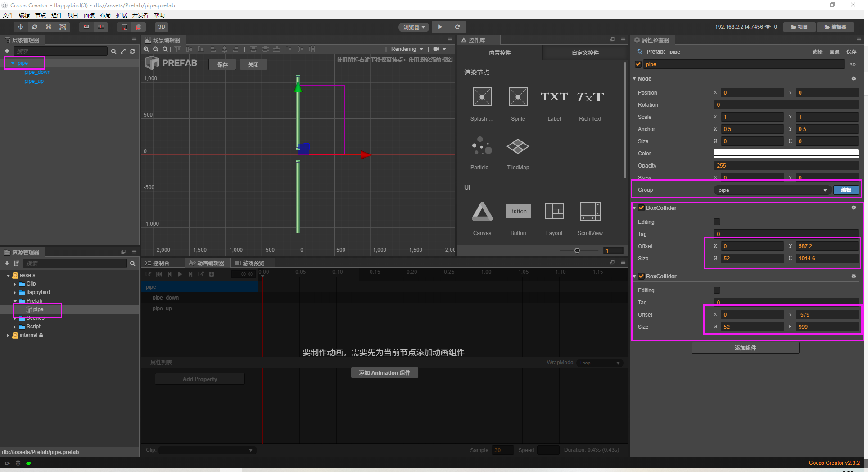Pick the Splash Sprite widget
This screenshot has width=868, height=472.
click(482, 97)
